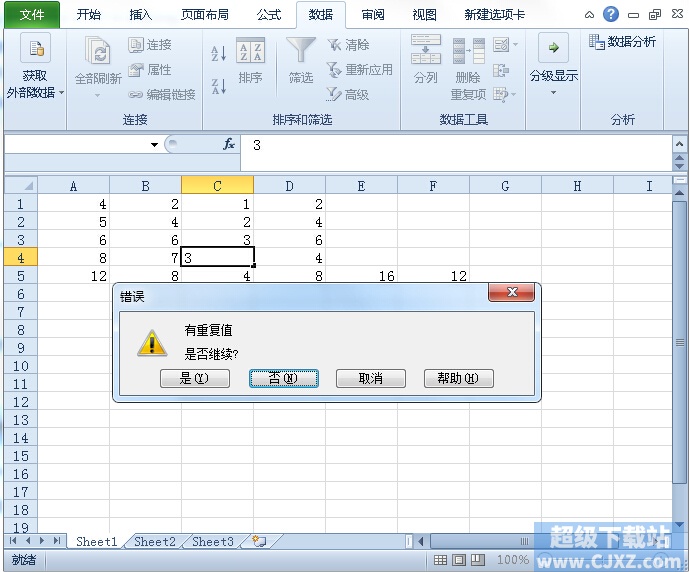Switch to Page Break Preview icon
Screen dimensions: 689x572
[x=478, y=560]
